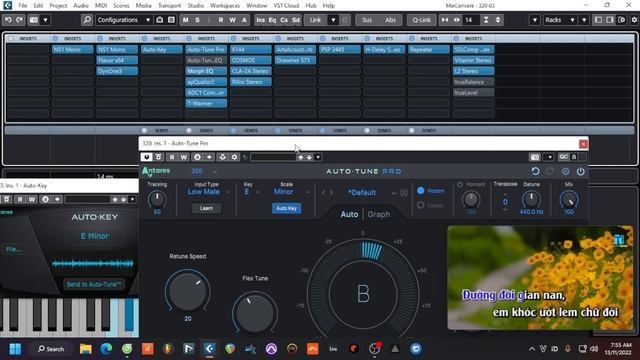The height and width of the screenshot is (360, 640).
Task: Open the VST Cloud menu
Action: pyautogui.click(x=286, y=6)
